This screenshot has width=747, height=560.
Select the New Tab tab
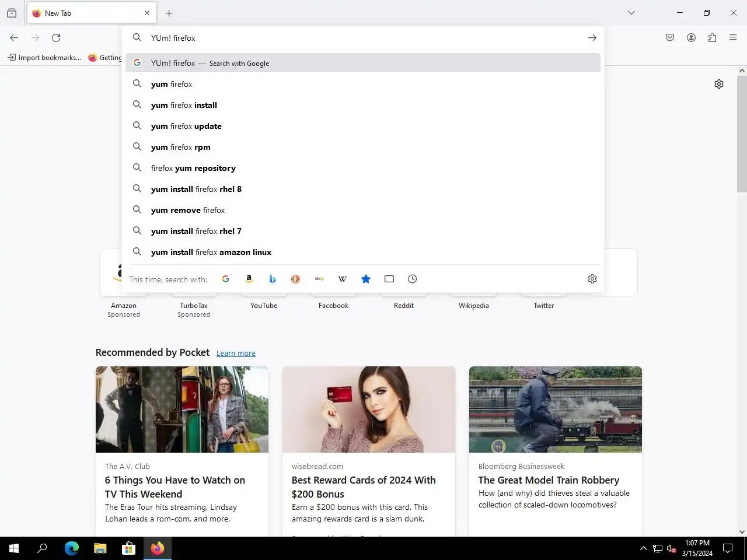tap(92, 13)
